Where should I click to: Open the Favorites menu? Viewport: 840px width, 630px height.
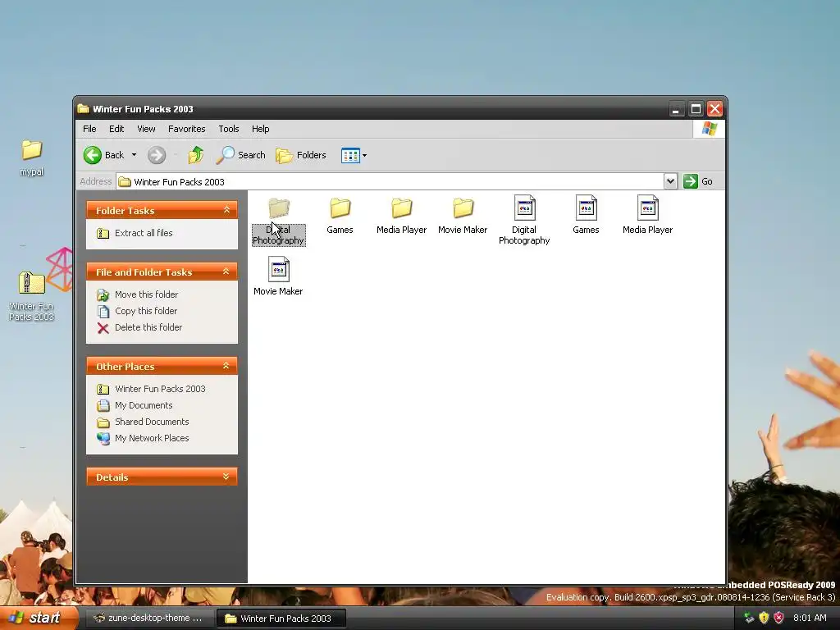click(186, 129)
